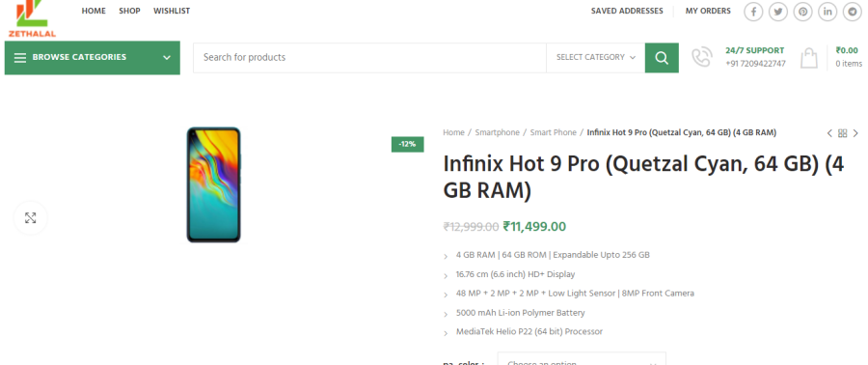Image resolution: width=868 pixels, height=365 pixels.
Task: Click the 48 MP camera spec line
Action: 575,294
